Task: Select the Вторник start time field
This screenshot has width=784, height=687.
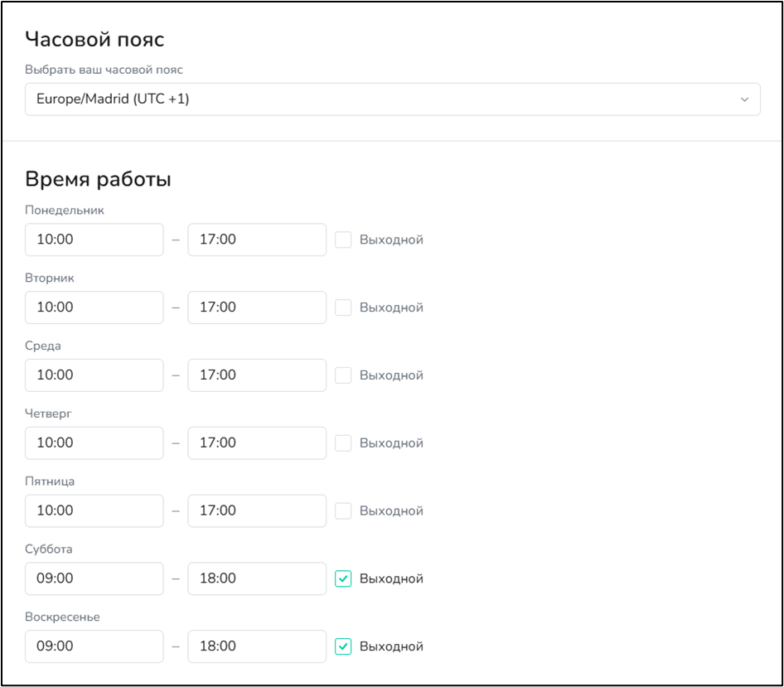Action: point(94,307)
